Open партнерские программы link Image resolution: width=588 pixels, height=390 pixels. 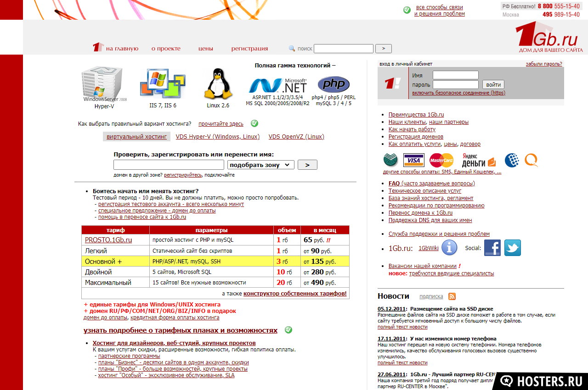[x=129, y=356]
